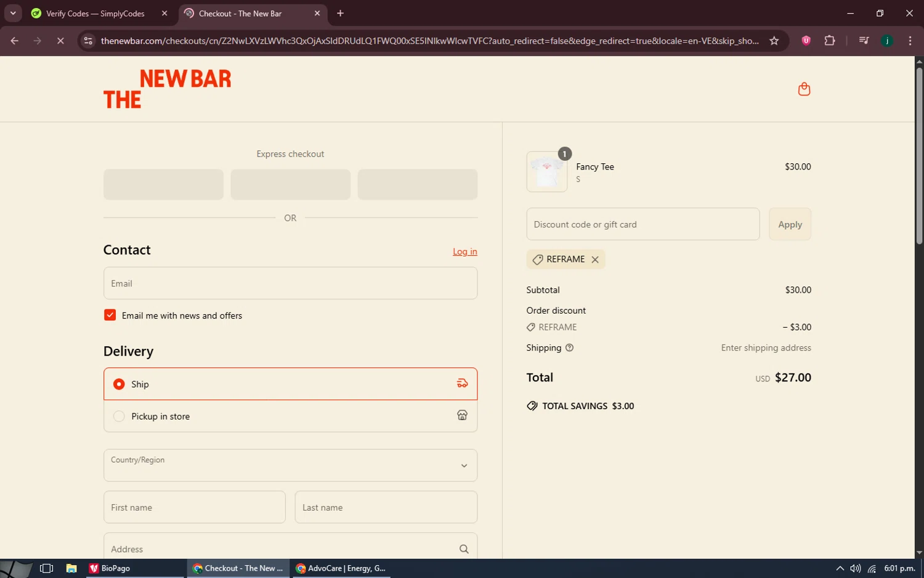Open browser extensions puzzle icon
924x578 pixels.
[x=830, y=41]
